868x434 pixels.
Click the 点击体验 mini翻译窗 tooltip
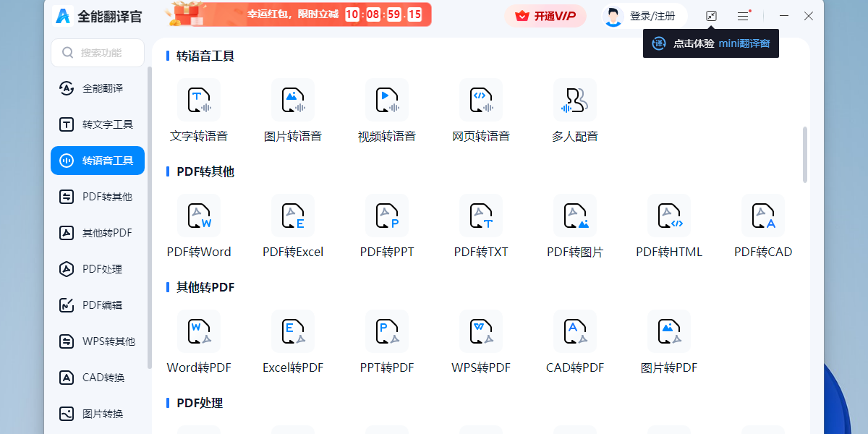tap(711, 43)
